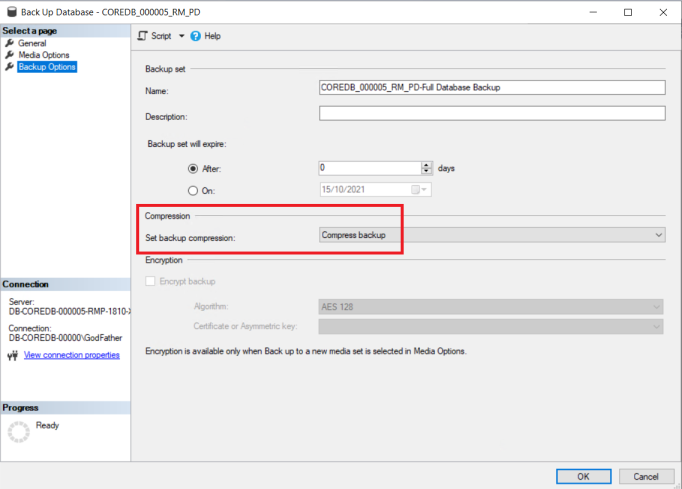Image resolution: width=682 pixels, height=489 pixels.
Task: Click the wrench icon beside Media Options
Action: [x=10, y=55]
